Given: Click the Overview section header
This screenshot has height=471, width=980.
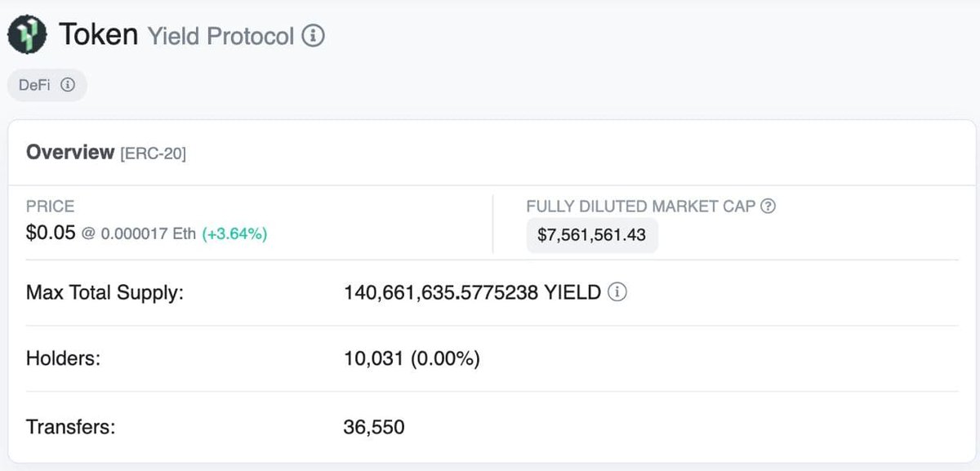Looking at the screenshot, I should (x=70, y=153).
